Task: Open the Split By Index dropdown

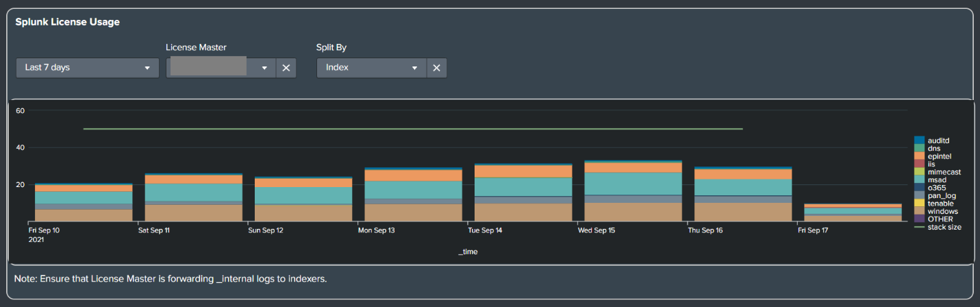Action: (x=371, y=68)
